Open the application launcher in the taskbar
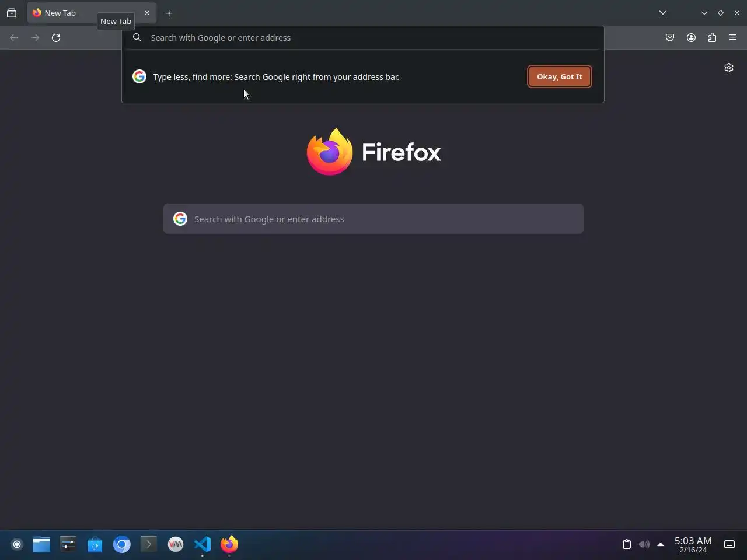Screen dimensions: 747x560 [17, 544]
